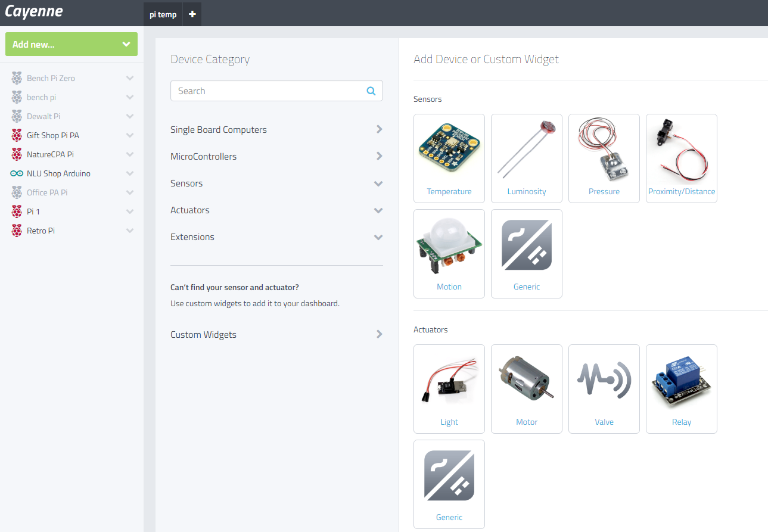Click the Raspberry Pi icon for Retro Pi
The height and width of the screenshot is (532, 768).
coord(17,231)
